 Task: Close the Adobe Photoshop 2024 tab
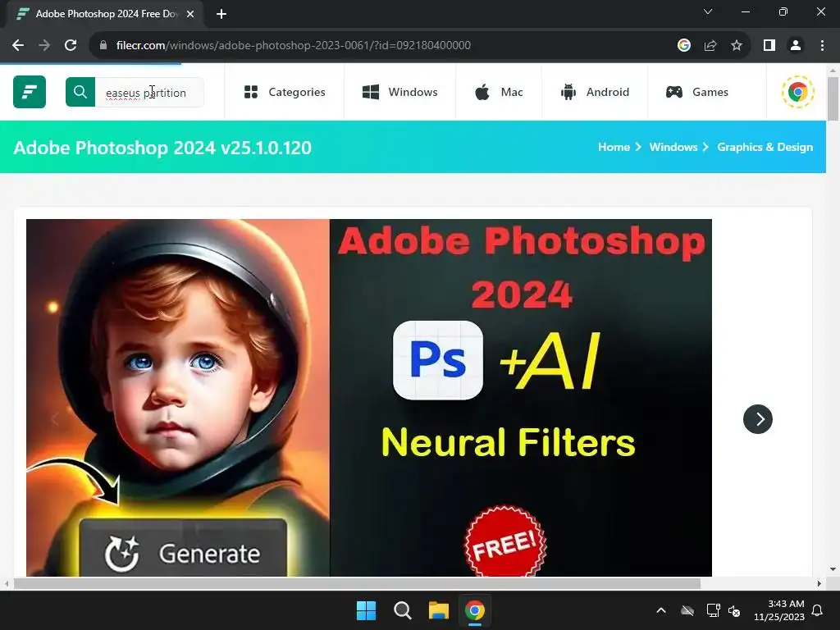point(190,14)
